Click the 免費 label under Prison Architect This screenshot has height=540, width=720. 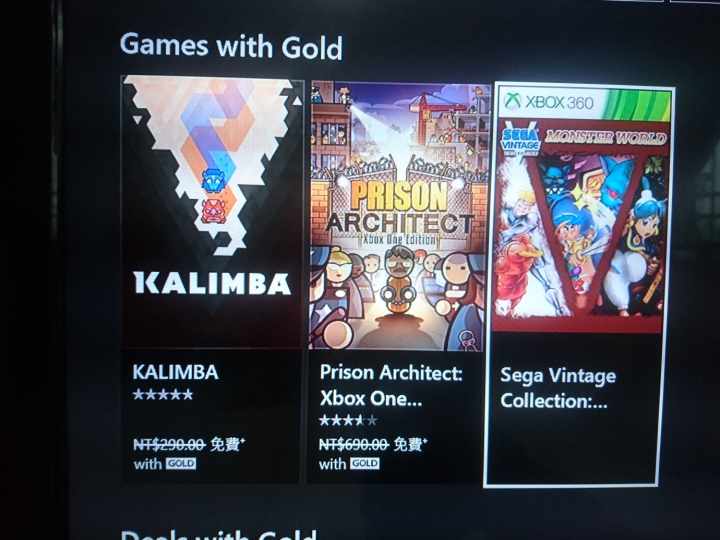click(411, 444)
